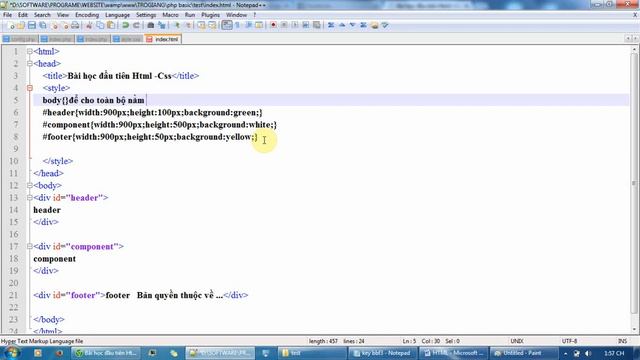
Task: Click the volume icon in system tray
Action: 588,353
